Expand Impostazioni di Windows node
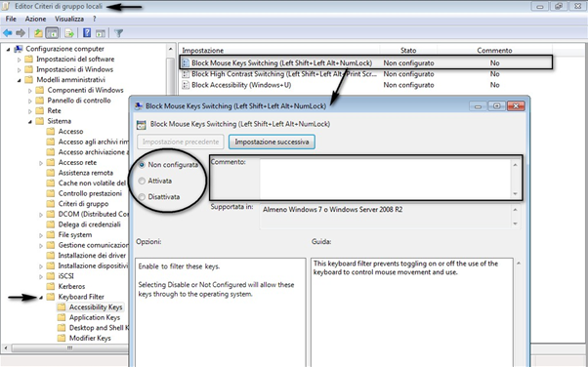Screen dimensions: 588x367 (20, 69)
